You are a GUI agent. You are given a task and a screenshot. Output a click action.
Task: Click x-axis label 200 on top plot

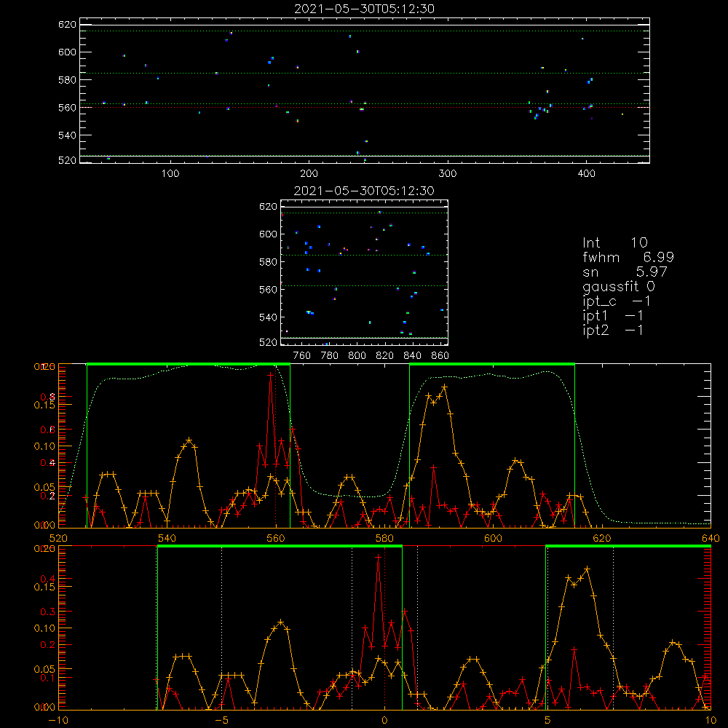309,174
